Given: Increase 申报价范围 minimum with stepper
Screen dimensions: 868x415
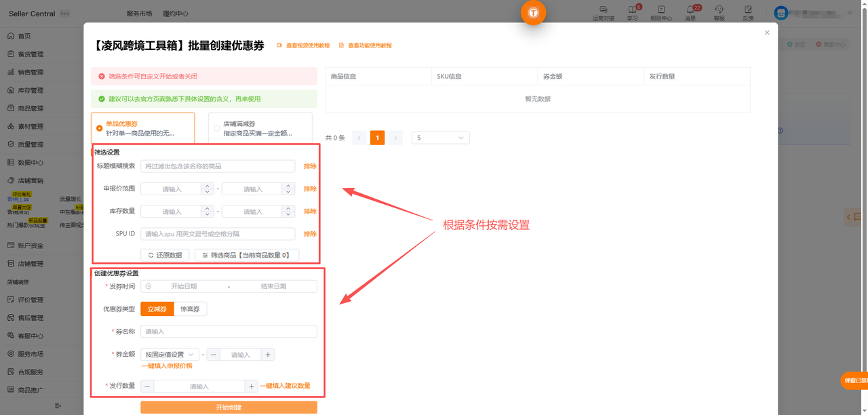Looking at the screenshot, I should click(x=206, y=186).
